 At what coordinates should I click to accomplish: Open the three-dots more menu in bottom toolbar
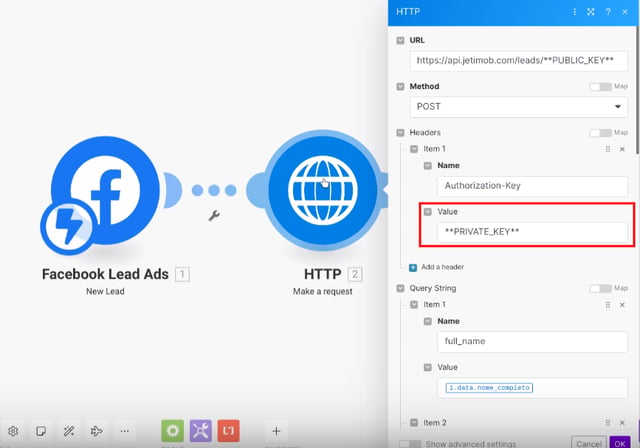pos(124,431)
